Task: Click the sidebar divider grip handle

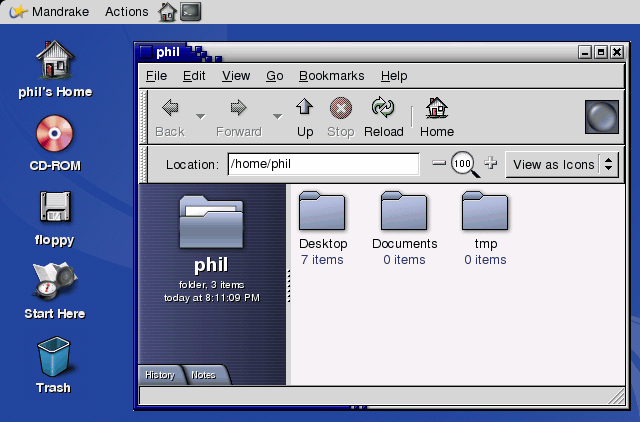Action: click(289, 286)
